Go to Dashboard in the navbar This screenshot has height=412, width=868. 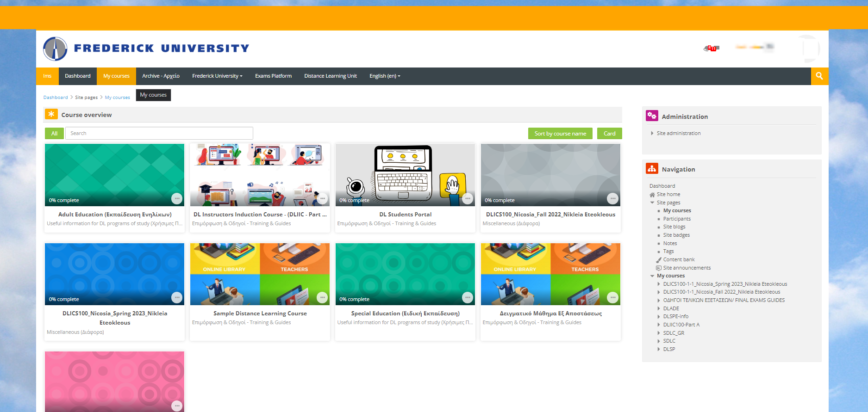[x=78, y=76]
